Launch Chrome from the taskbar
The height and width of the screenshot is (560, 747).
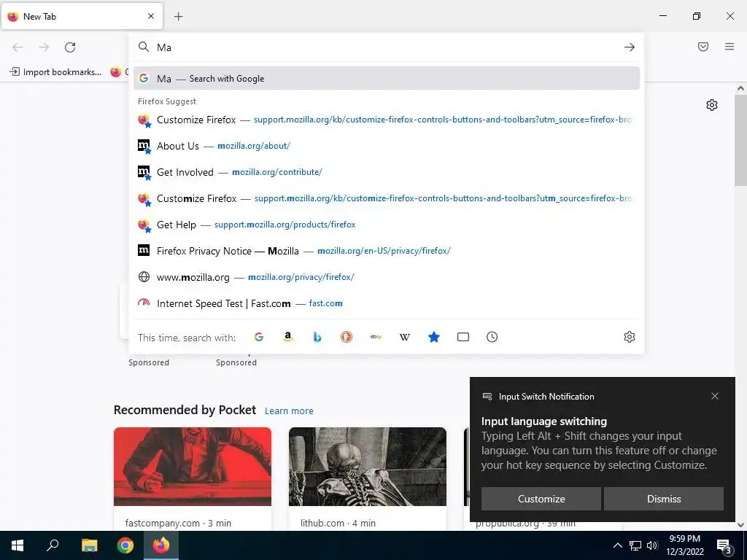tap(125, 545)
